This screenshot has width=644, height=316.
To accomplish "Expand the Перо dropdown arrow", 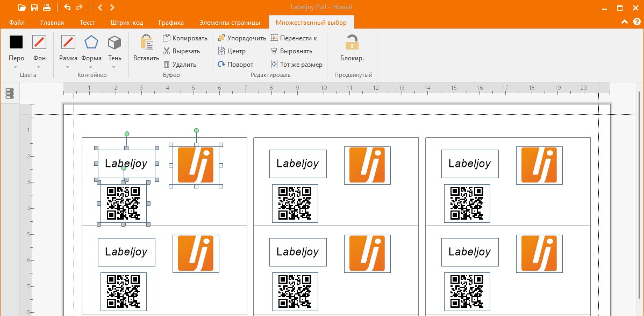I will 16,67.
